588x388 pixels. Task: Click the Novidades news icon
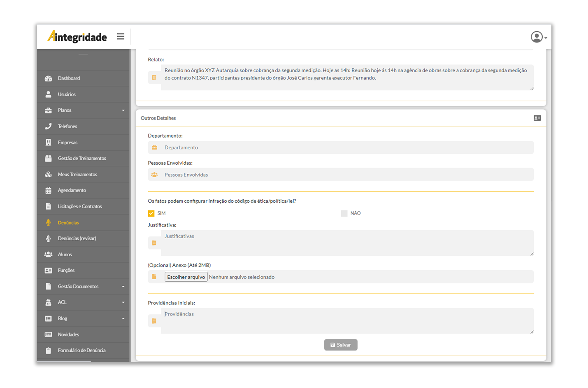pos(48,334)
